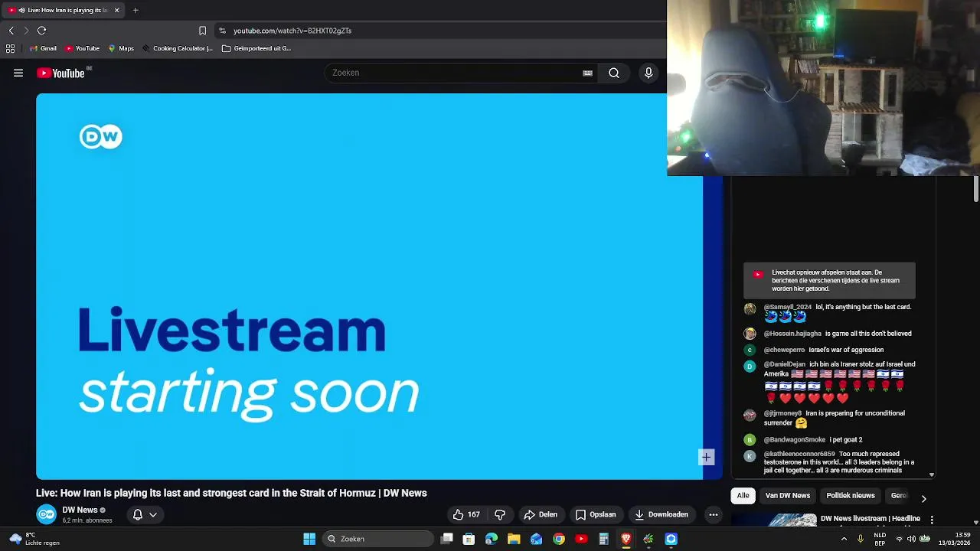View site settings icon in address bar
The height and width of the screenshot is (551, 980).
tap(222, 31)
